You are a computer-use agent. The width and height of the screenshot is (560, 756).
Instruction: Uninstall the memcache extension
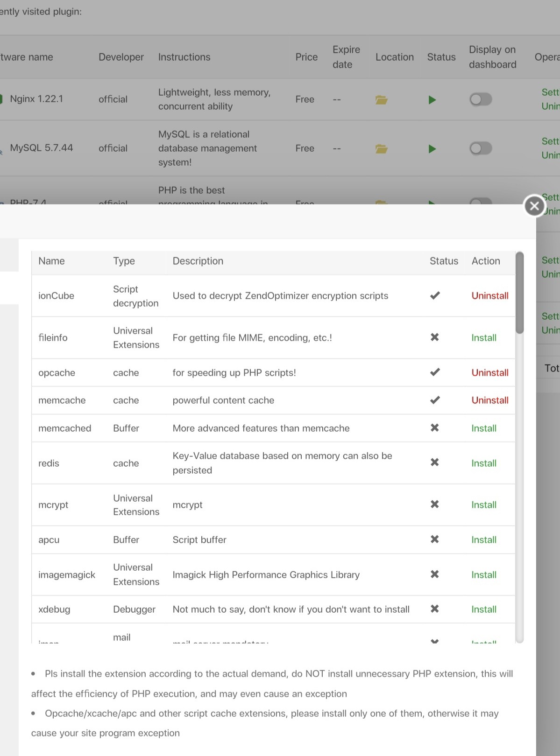[489, 400]
